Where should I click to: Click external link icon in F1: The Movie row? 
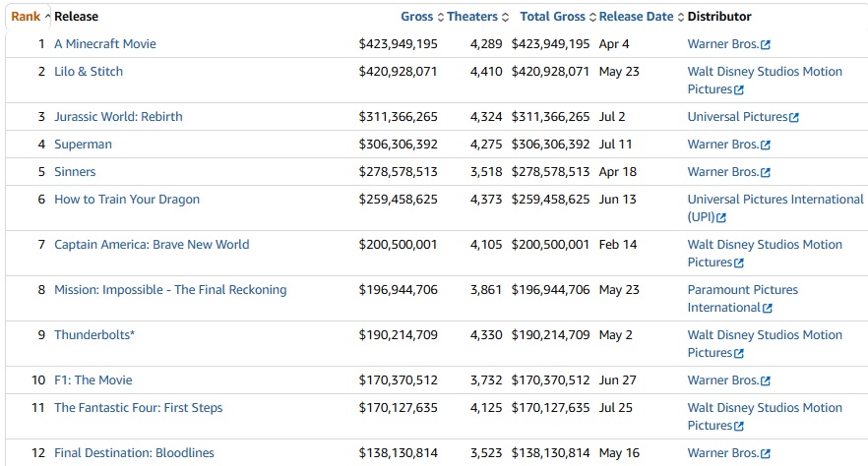[766, 381]
